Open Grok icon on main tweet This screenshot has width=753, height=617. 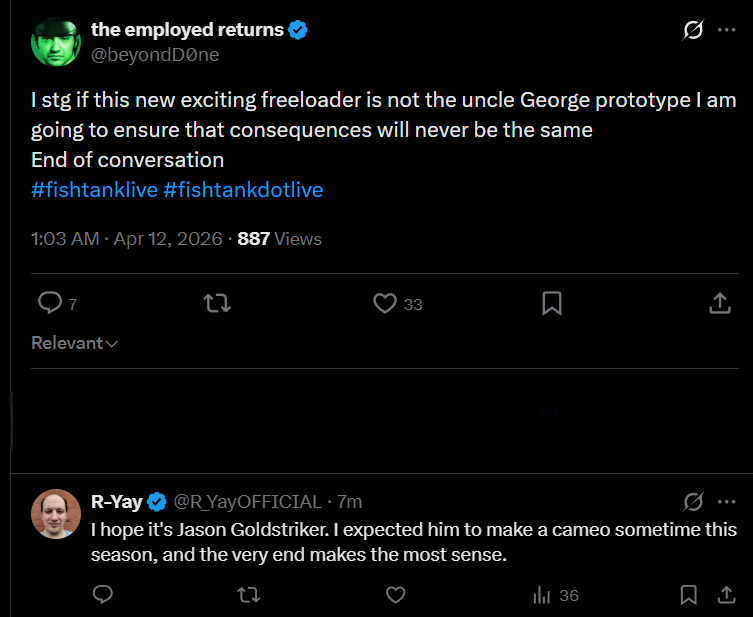pyautogui.click(x=692, y=31)
